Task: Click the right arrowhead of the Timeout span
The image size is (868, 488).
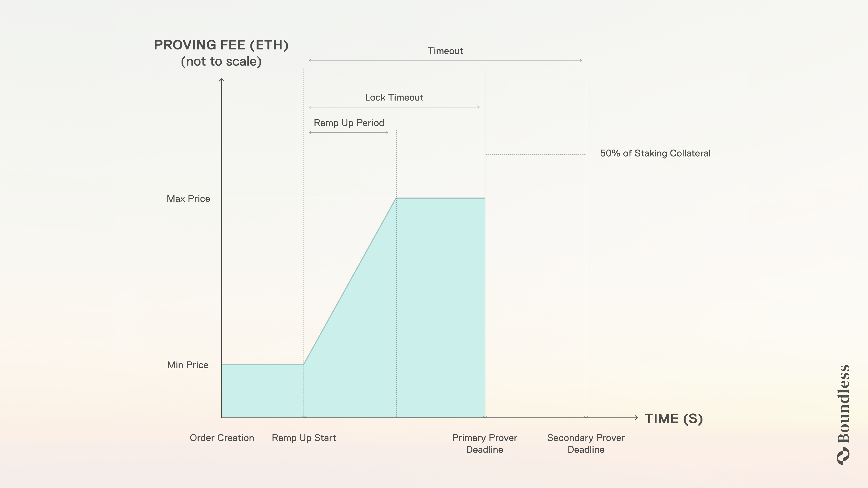Action: 580,61
